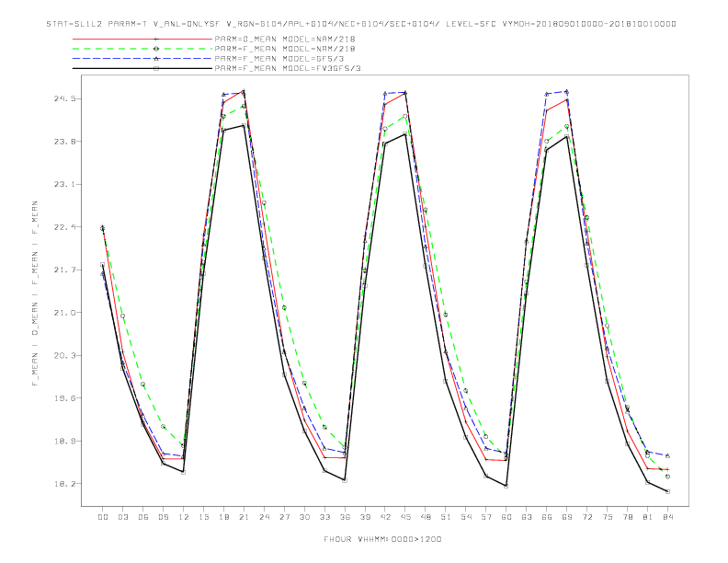Viewport: 728px width, 563px height.
Task: Click x-axis tick label 18
Action: [223, 517]
